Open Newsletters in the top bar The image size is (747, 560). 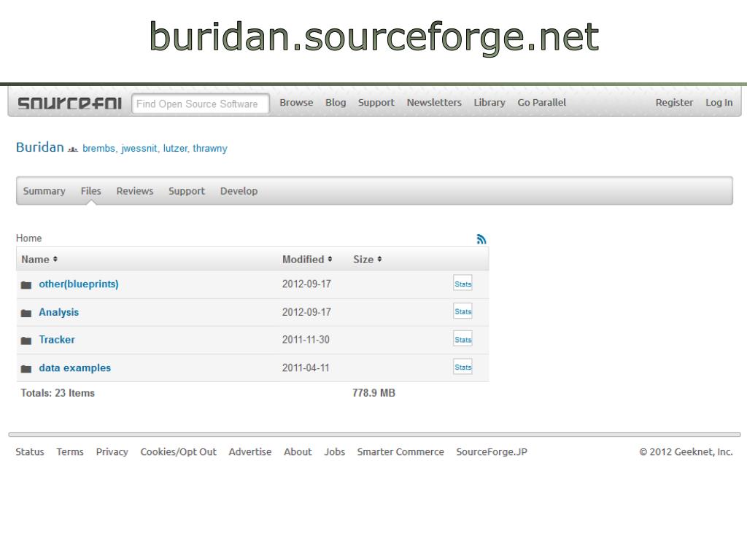(434, 102)
